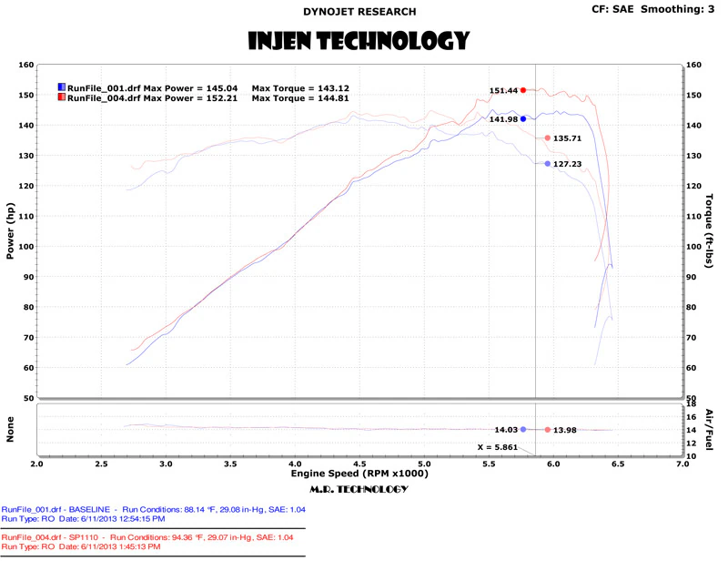The image size is (728, 561).
Task: Click the blue RunFile_001 legend color swatch
Action: (62, 87)
